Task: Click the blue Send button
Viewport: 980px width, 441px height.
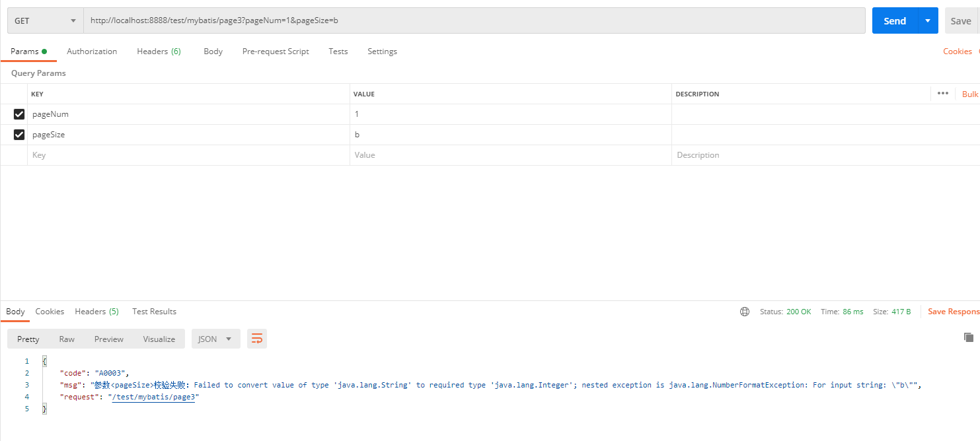Action: pyautogui.click(x=895, y=20)
